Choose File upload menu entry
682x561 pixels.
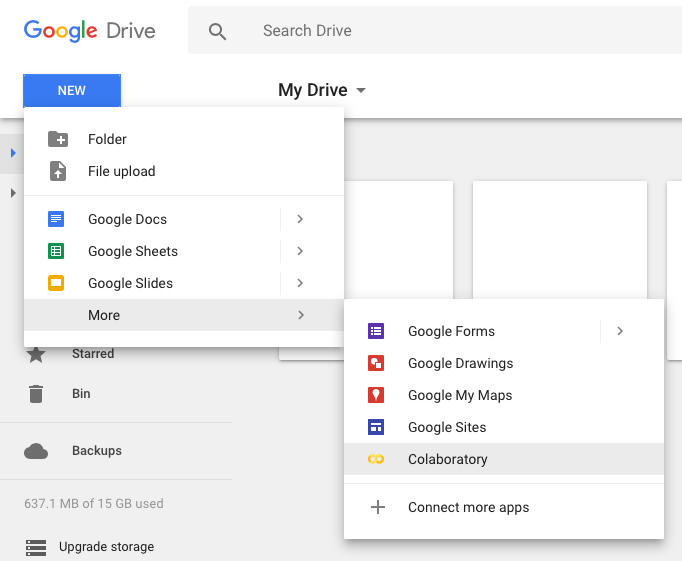point(184,171)
